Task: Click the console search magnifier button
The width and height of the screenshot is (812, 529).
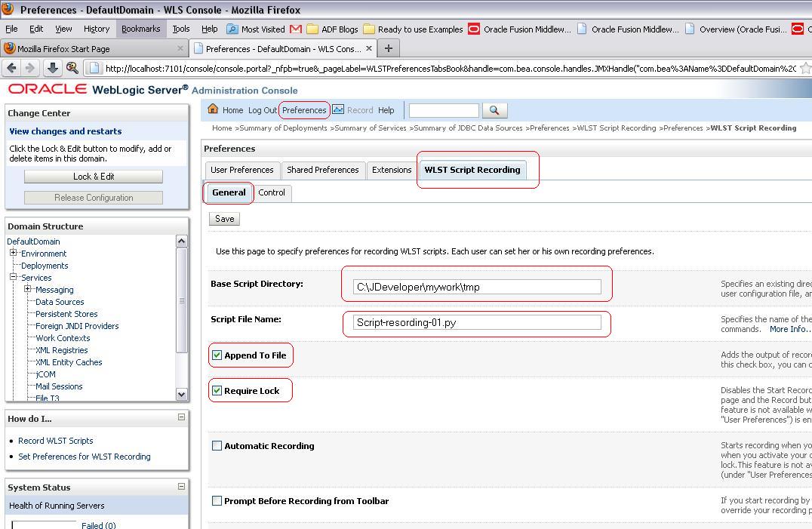Action: coord(494,110)
